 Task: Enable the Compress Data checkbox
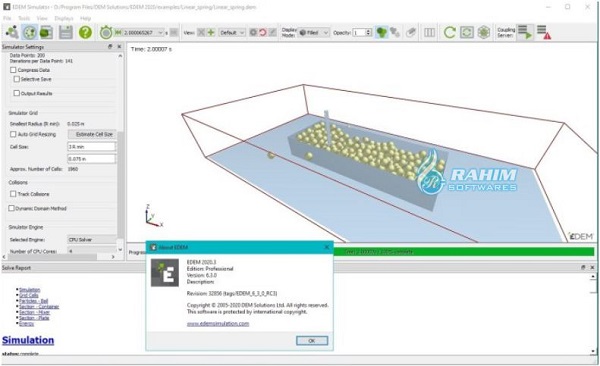click(13, 70)
